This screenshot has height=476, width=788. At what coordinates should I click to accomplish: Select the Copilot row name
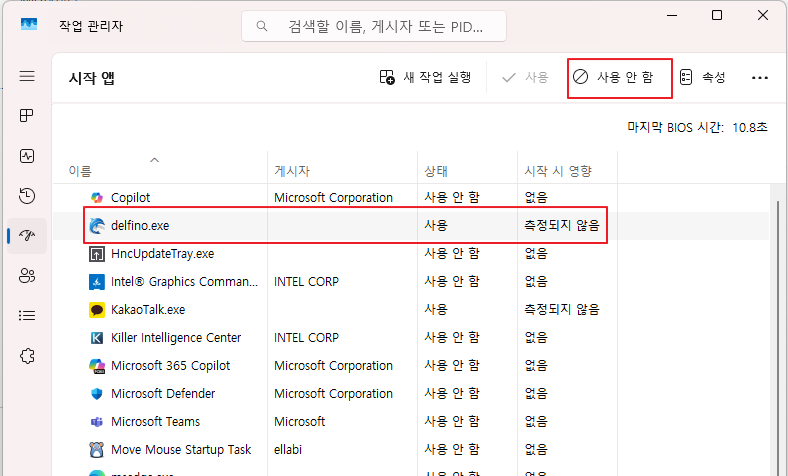[131, 198]
